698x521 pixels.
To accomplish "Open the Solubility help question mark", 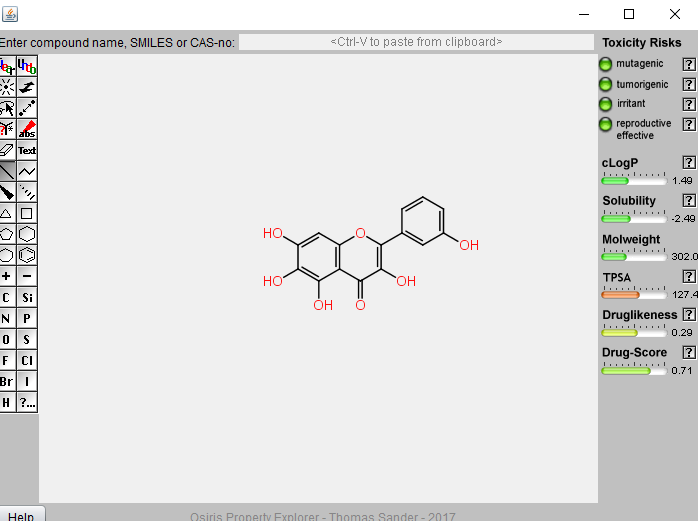I will [689, 200].
